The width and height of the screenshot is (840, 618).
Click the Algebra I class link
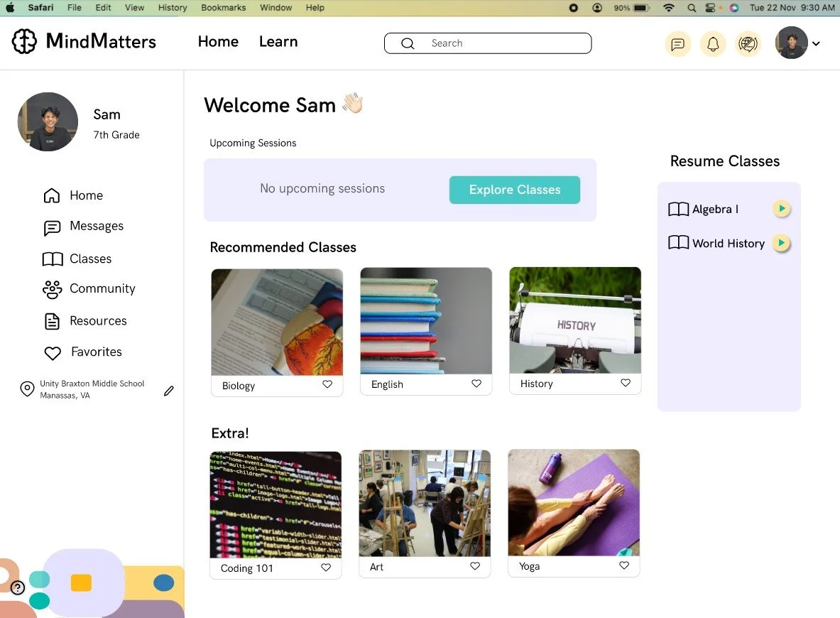click(x=715, y=209)
